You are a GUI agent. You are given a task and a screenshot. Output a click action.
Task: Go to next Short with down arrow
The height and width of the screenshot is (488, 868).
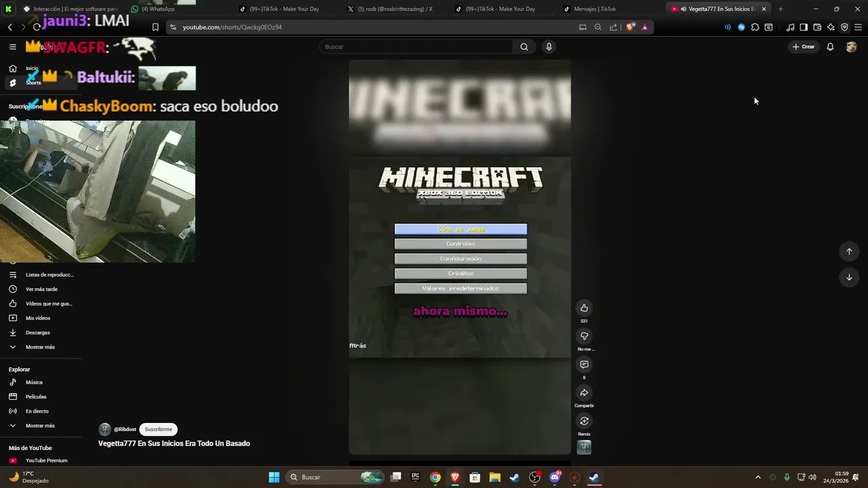pos(849,277)
